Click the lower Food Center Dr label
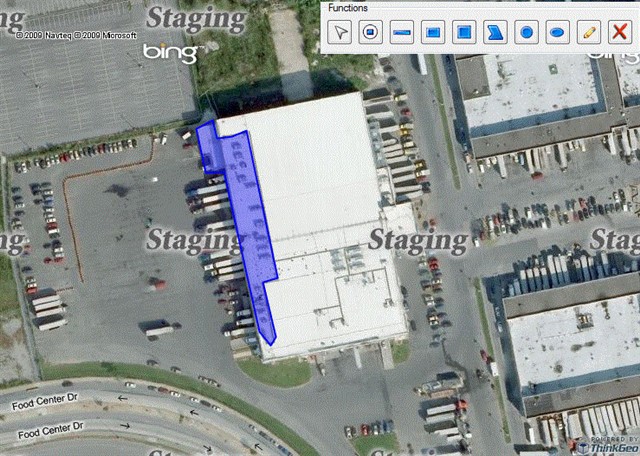Viewport: 640px width, 456px height. (x=51, y=430)
